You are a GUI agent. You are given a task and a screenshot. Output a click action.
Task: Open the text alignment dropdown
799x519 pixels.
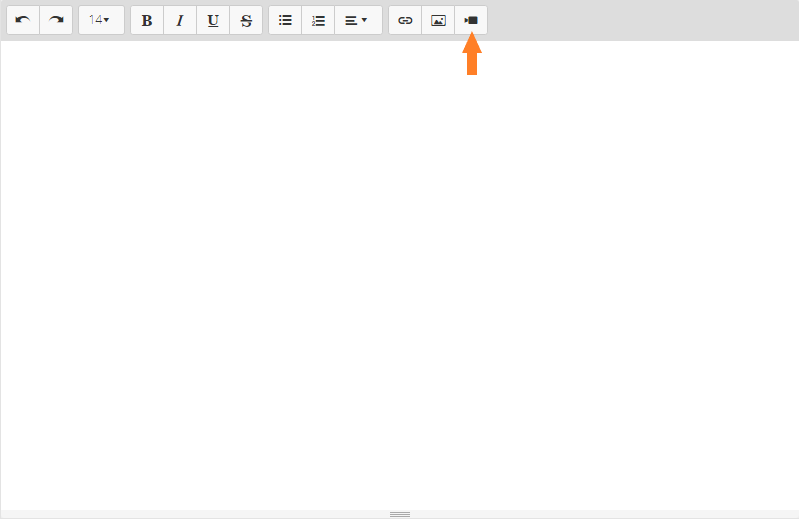pos(358,20)
